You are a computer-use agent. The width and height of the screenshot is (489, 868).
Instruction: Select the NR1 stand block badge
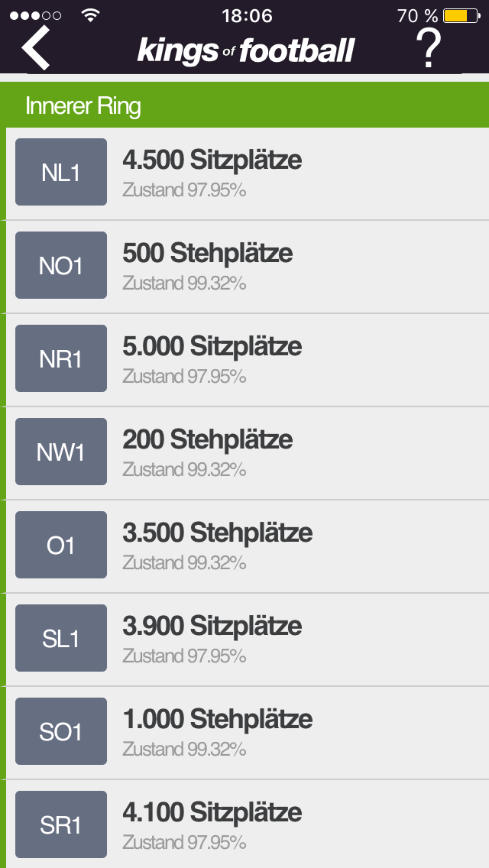(x=61, y=358)
